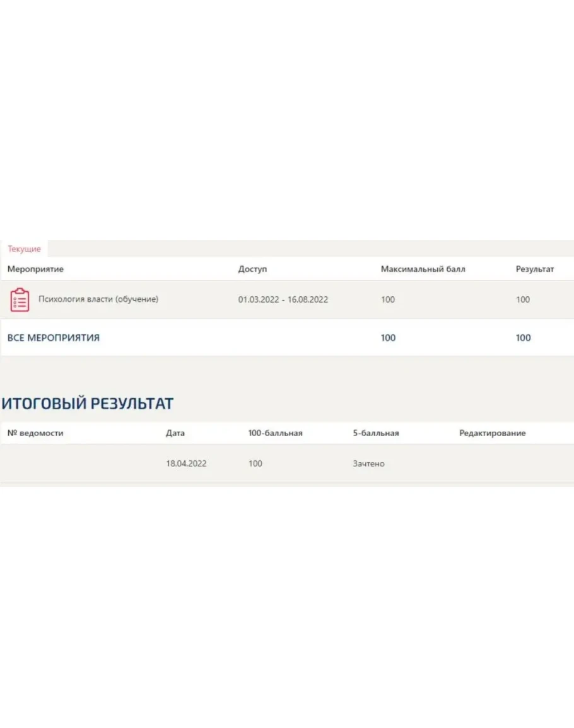Select the access dates 01.03.2022 - 16.08.2022

pyautogui.click(x=283, y=300)
